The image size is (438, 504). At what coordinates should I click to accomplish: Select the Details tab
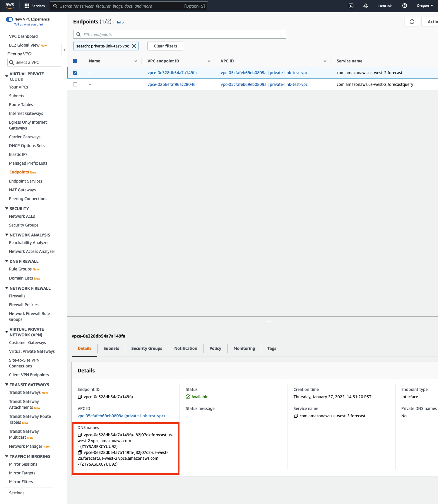(x=85, y=348)
